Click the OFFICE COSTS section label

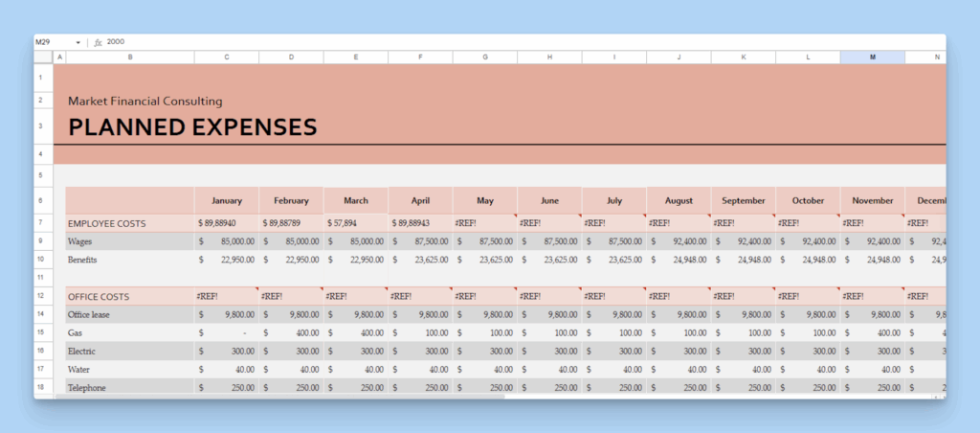click(99, 297)
